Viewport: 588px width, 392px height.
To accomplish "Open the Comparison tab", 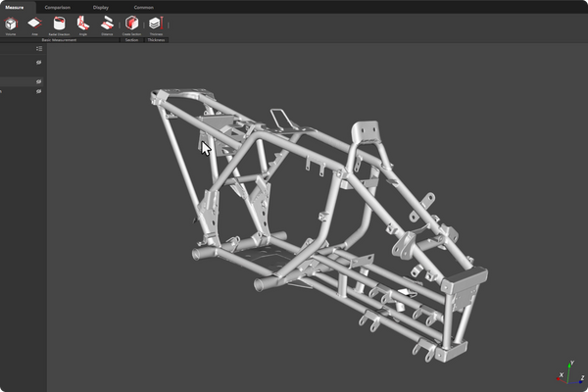I will [x=58, y=7].
